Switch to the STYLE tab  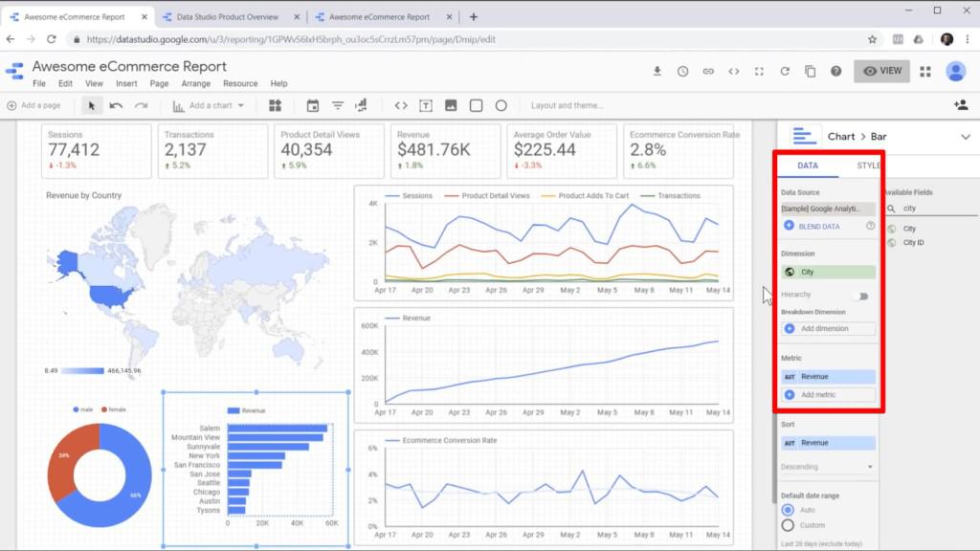pyautogui.click(x=867, y=165)
